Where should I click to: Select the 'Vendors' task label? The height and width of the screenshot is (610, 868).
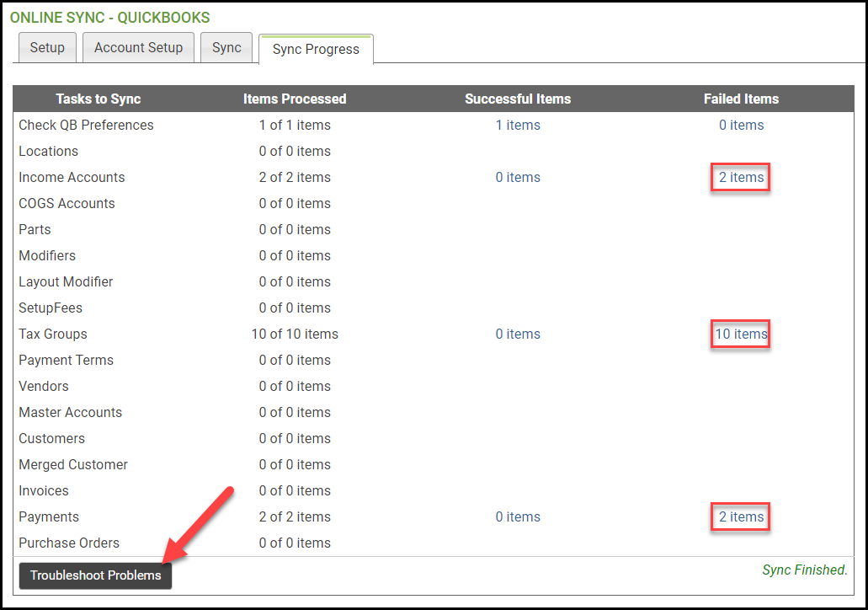[x=43, y=386]
